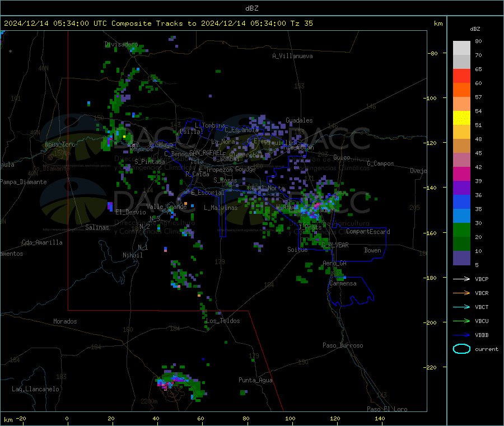Click the S_Pintada location label

point(150,162)
